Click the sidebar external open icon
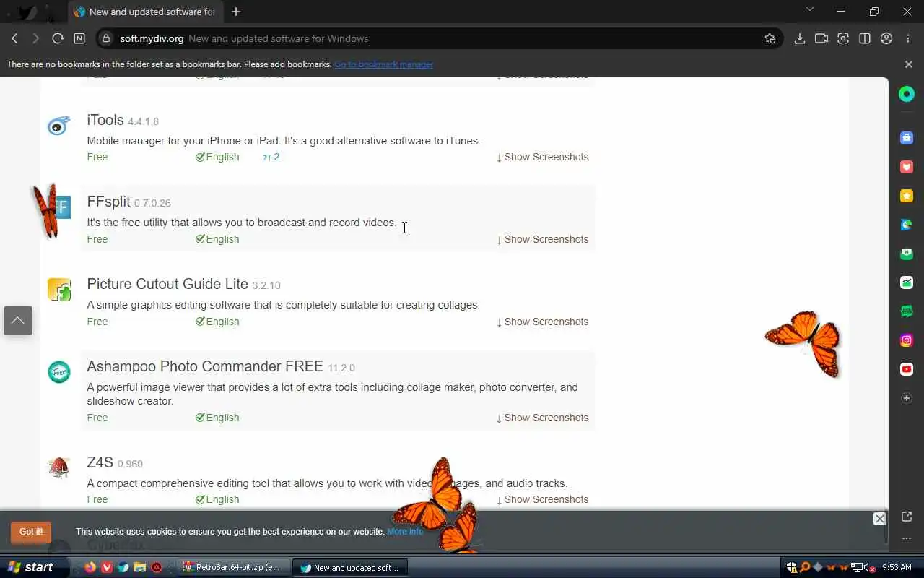The width and height of the screenshot is (924, 578). click(907, 516)
